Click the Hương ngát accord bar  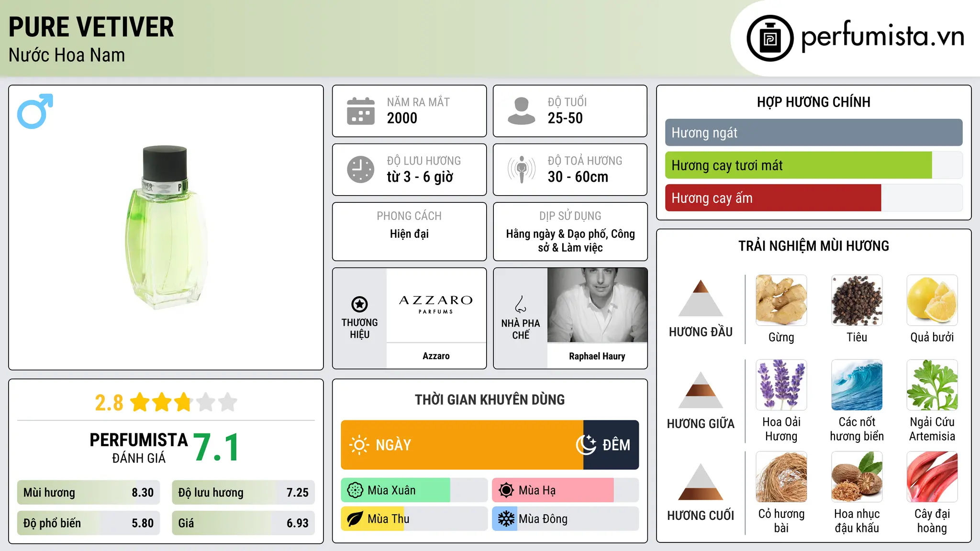814,132
